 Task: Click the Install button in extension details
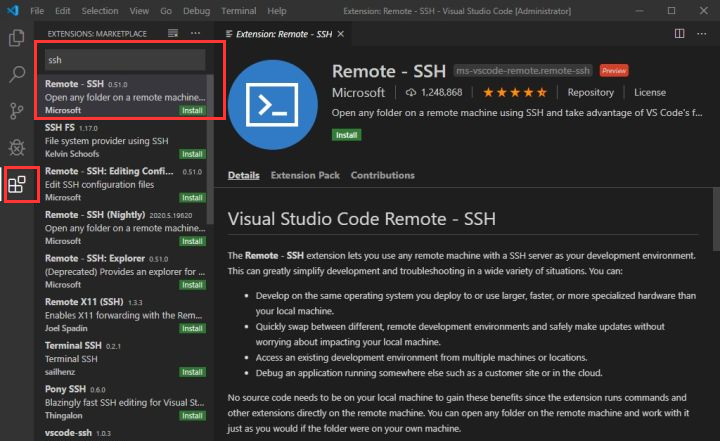[x=346, y=135]
